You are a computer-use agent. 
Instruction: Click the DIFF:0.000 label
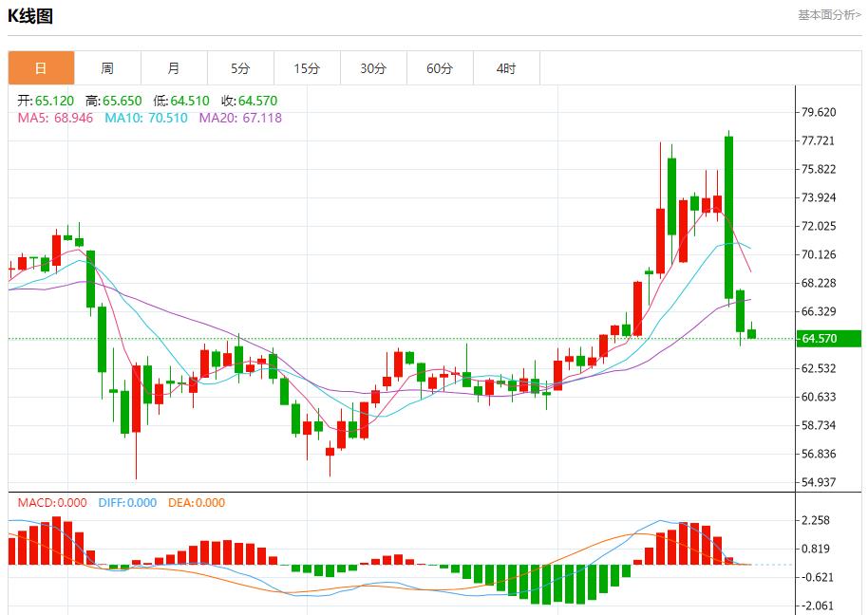[127, 503]
